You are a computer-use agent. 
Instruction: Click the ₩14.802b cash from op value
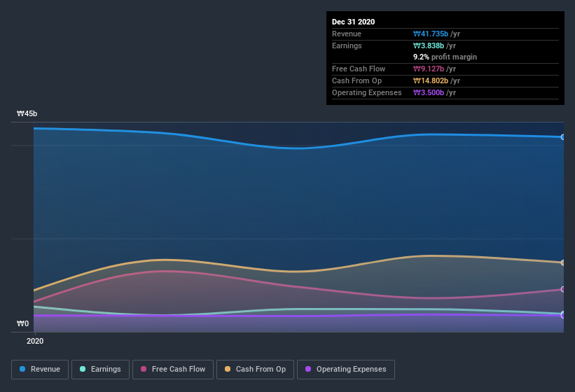point(431,80)
